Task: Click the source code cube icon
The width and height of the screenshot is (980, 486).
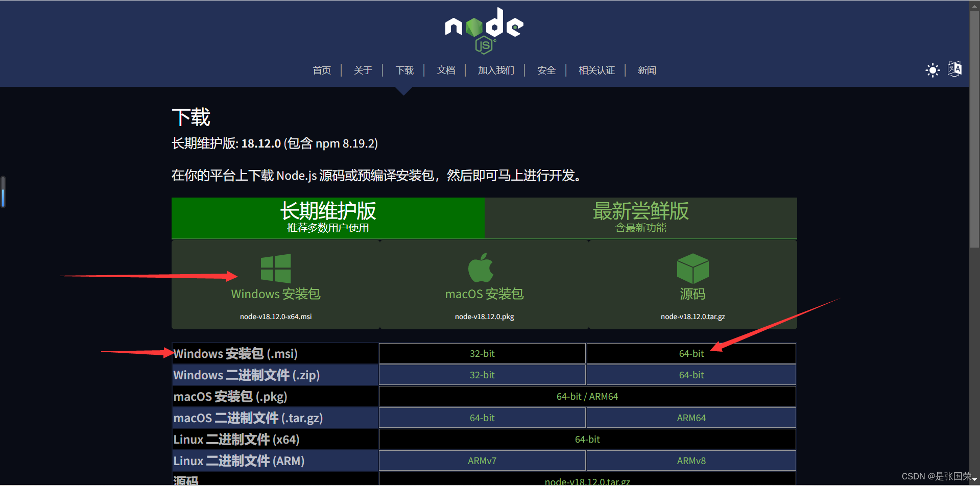Action: click(692, 269)
